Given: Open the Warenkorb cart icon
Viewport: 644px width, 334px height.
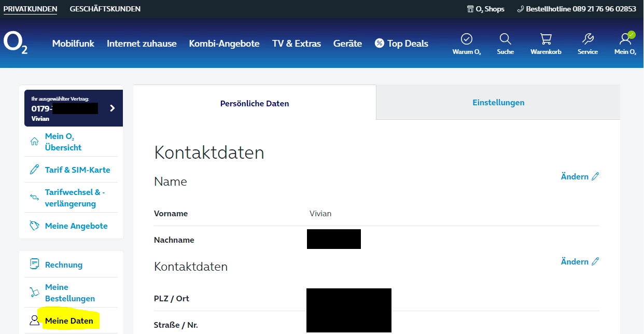Looking at the screenshot, I should 545,39.
